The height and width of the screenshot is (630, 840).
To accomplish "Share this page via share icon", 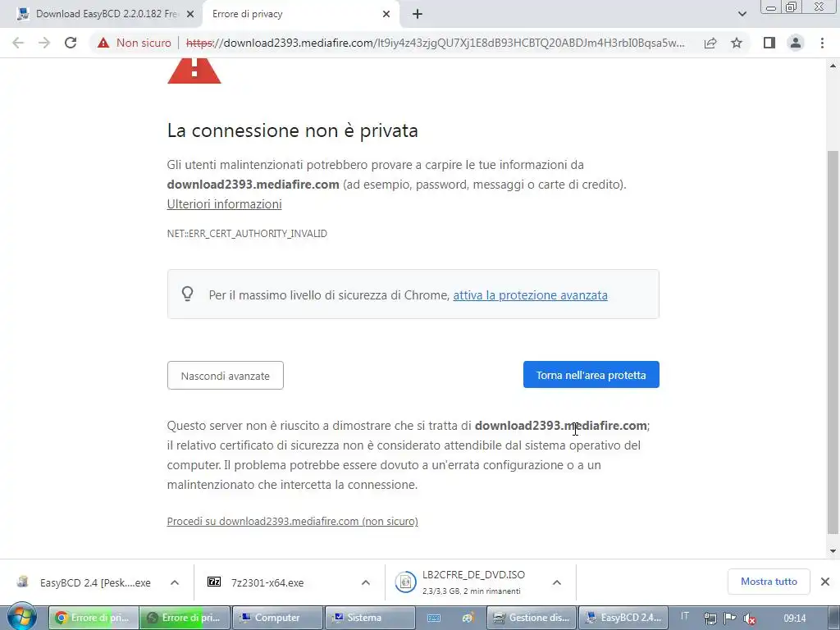I will (x=710, y=43).
